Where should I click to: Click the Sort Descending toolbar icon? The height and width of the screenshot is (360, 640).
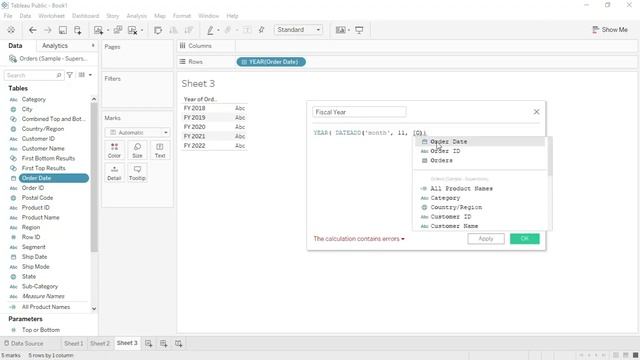click(x=189, y=30)
